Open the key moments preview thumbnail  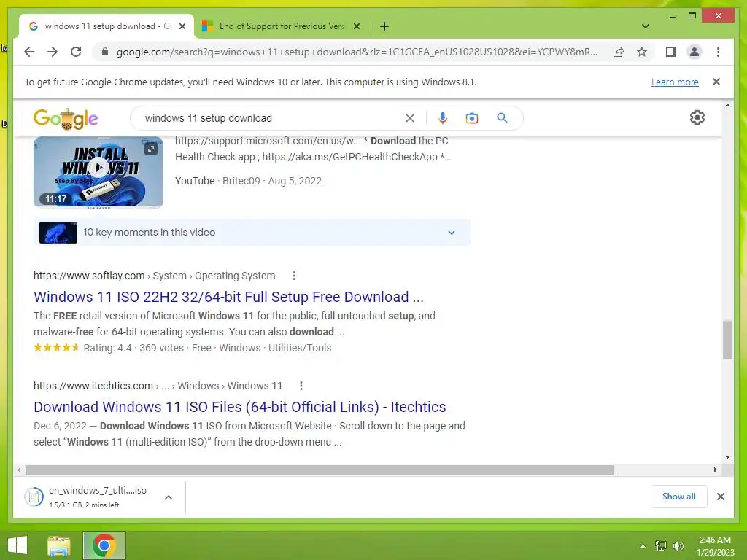[58, 233]
